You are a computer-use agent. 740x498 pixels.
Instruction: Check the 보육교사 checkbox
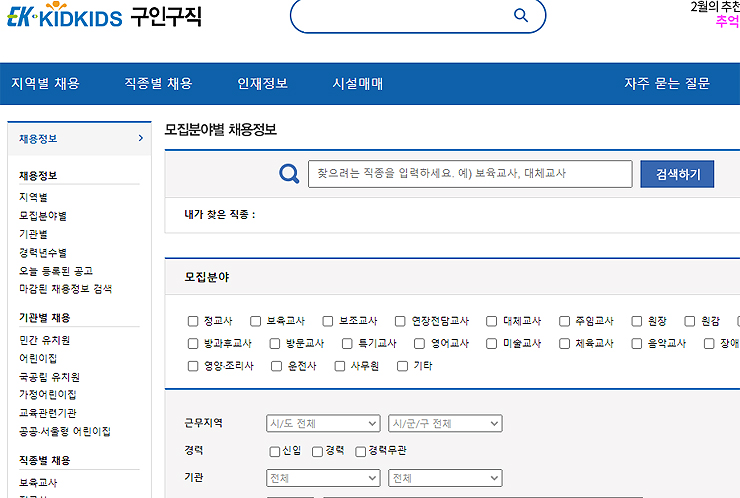(255, 321)
